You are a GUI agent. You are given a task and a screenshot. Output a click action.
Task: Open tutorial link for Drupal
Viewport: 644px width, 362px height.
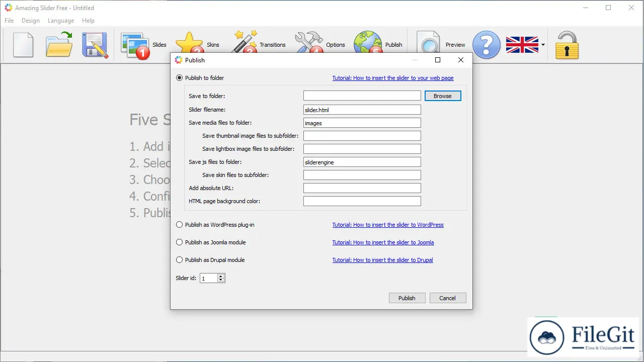click(382, 260)
